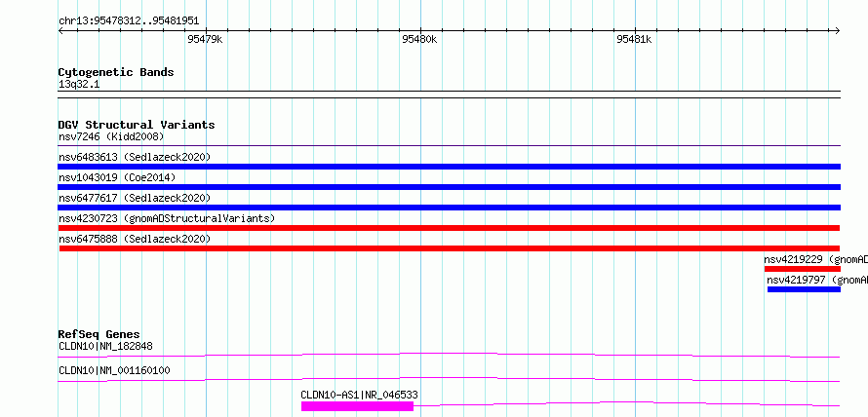The width and height of the screenshot is (868, 417).
Task: Open the RefSeq Genes track title
Action: [99, 334]
